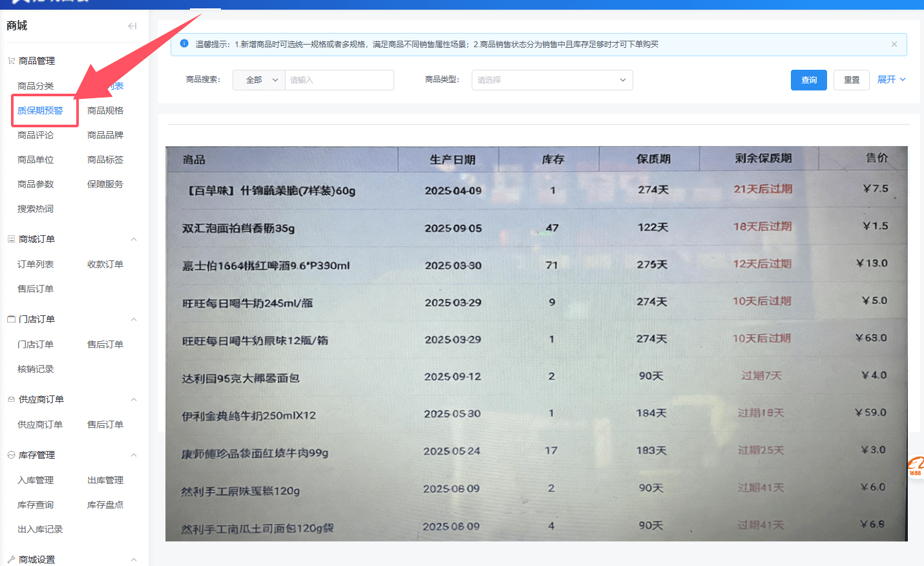The width and height of the screenshot is (924, 566).
Task: Click the blue 查询 button
Action: point(808,80)
